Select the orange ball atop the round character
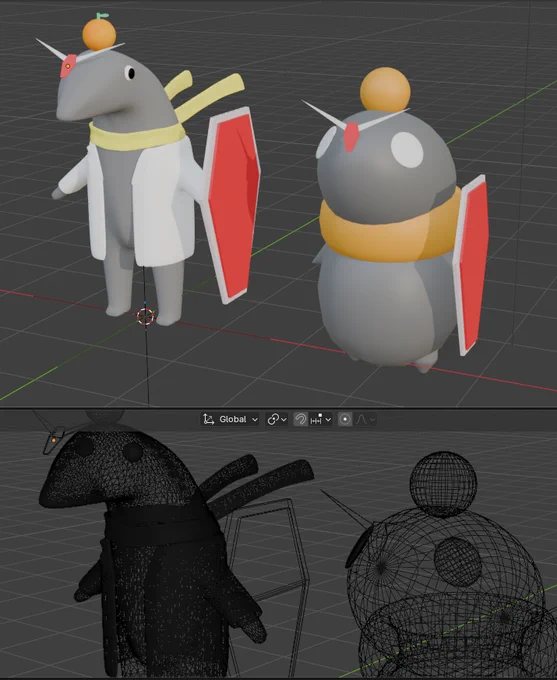557x680 pixels. point(385,90)
